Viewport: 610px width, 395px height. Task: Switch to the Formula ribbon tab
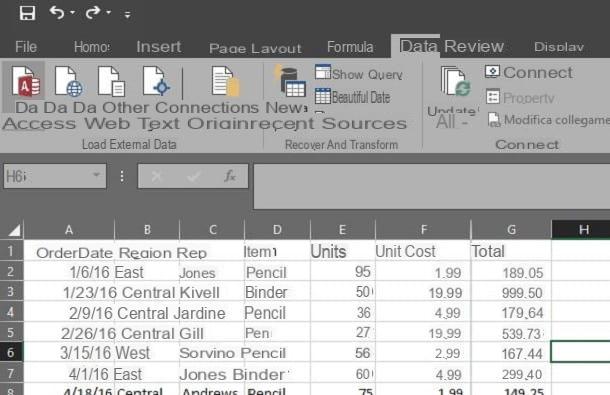coord(350,47)
